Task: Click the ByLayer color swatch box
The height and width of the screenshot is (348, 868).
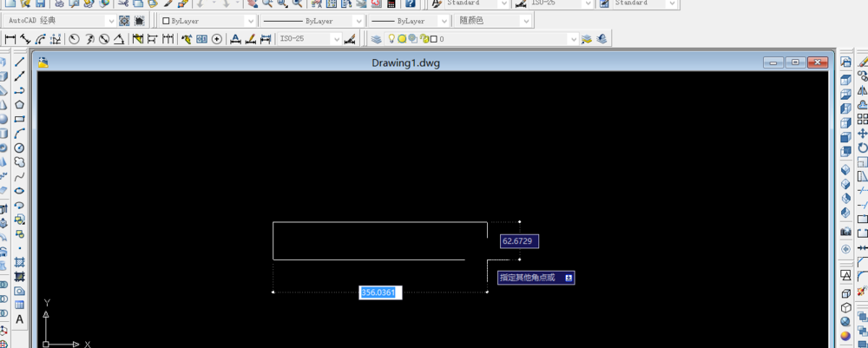Action: (166, 21)
